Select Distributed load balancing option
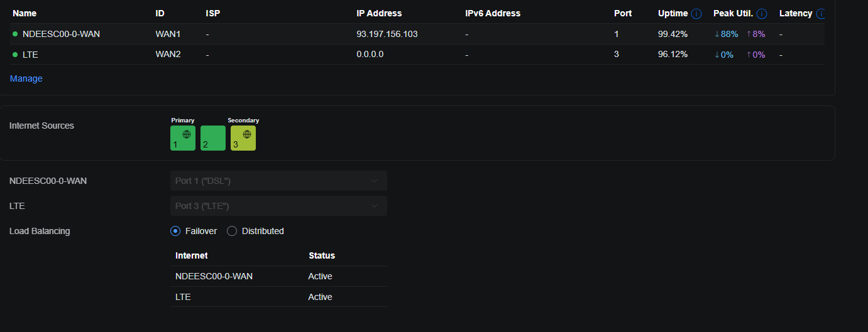The image size is (868, 332). point(232,231)
